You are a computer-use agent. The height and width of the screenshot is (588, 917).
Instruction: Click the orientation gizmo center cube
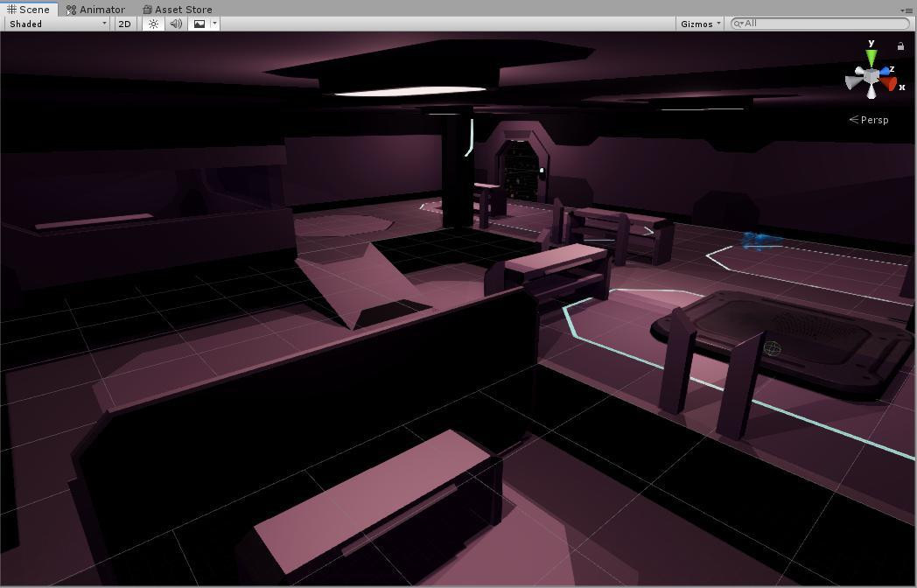[871, 77]
